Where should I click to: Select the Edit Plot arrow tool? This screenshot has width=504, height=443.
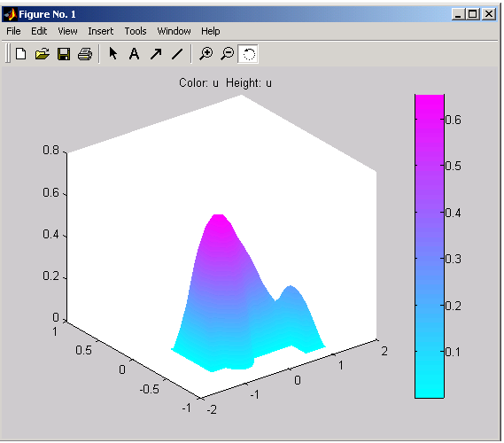112,54
